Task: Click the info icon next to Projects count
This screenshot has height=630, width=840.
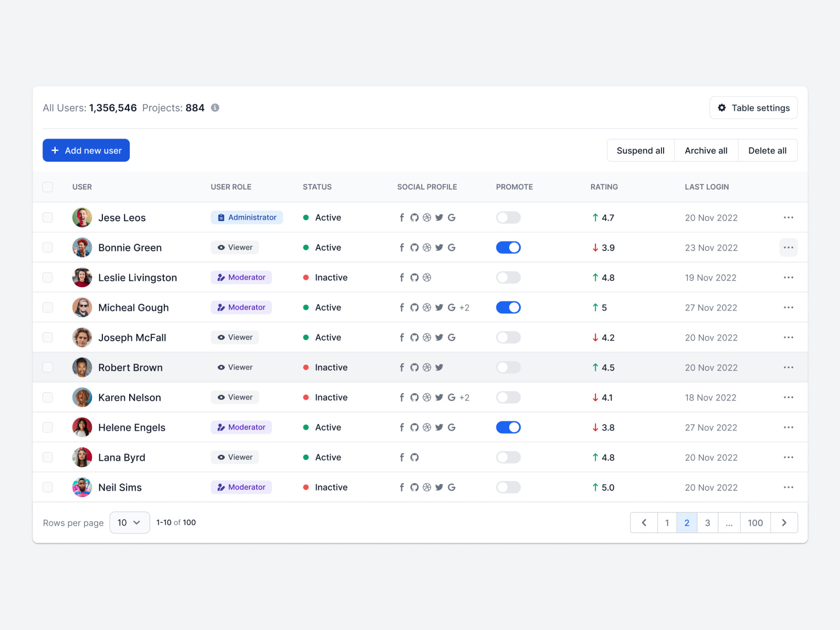Action: 214,108
